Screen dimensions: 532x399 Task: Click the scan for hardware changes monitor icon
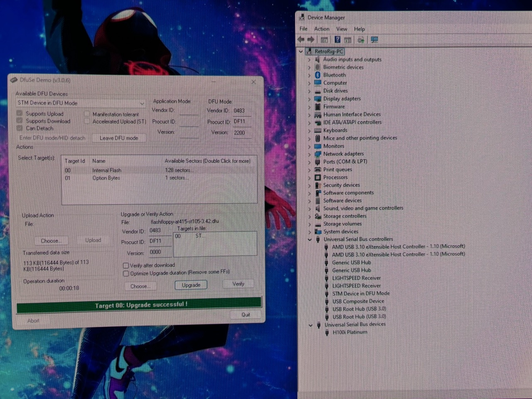[x=374, y=40]
